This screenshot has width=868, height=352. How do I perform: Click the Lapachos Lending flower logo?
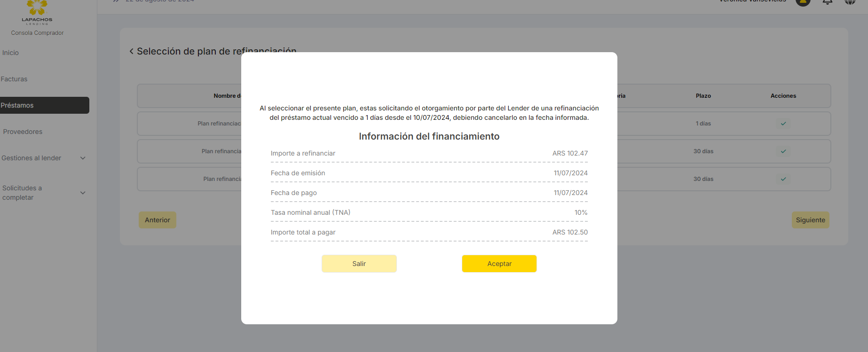click(x=37, y=8)
